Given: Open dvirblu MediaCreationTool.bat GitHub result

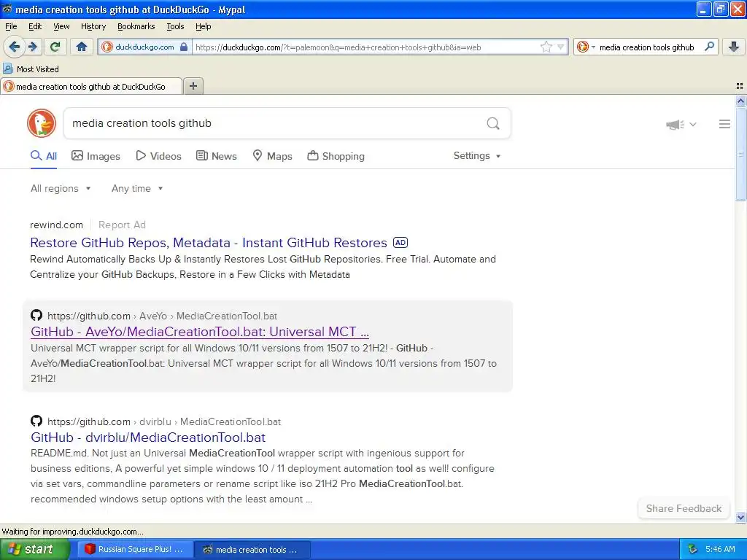Looking at the screenshot, I should (148, 437).
